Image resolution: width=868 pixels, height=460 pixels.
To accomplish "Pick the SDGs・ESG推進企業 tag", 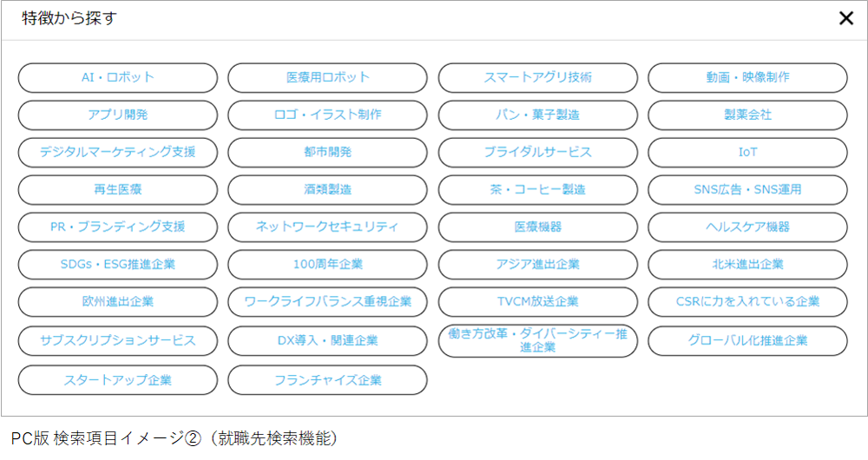I will click(118, 264).
